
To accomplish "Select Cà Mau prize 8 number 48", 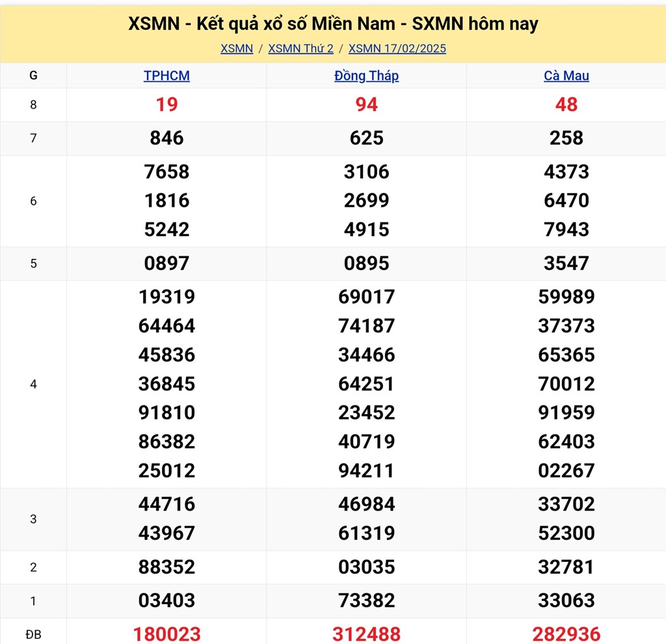I will click(x=566, y=105).
